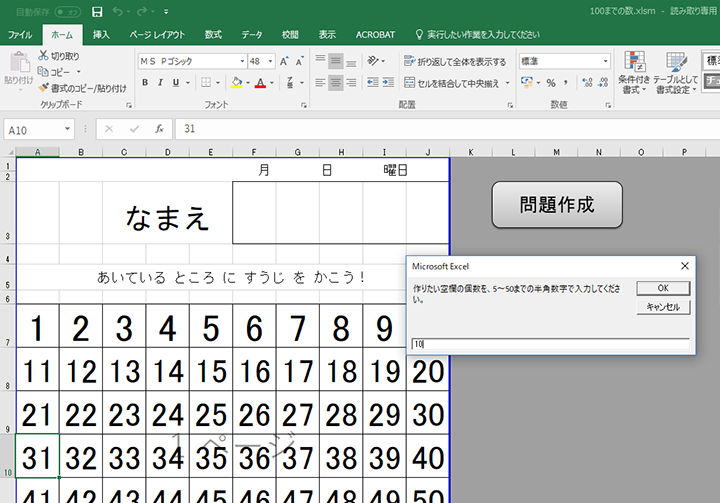The width and height of the screenshot is (720, 503).
Task: Apply percent style
Action: (x=551, y=83)
